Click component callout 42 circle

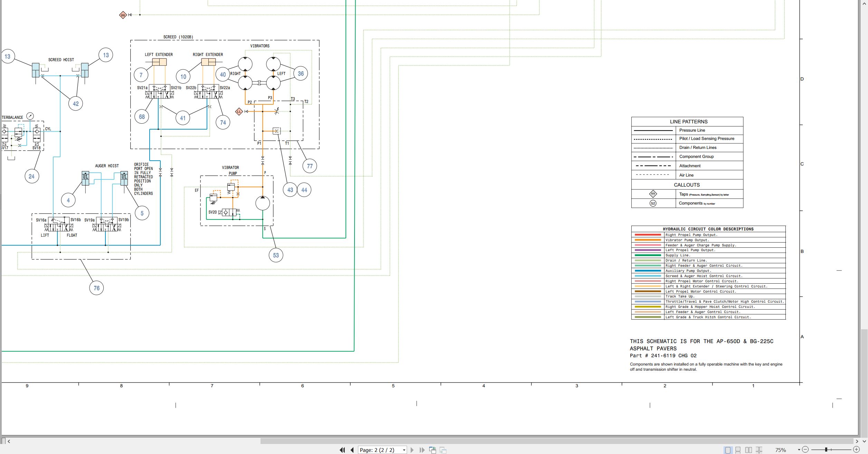tap(76, 104)
